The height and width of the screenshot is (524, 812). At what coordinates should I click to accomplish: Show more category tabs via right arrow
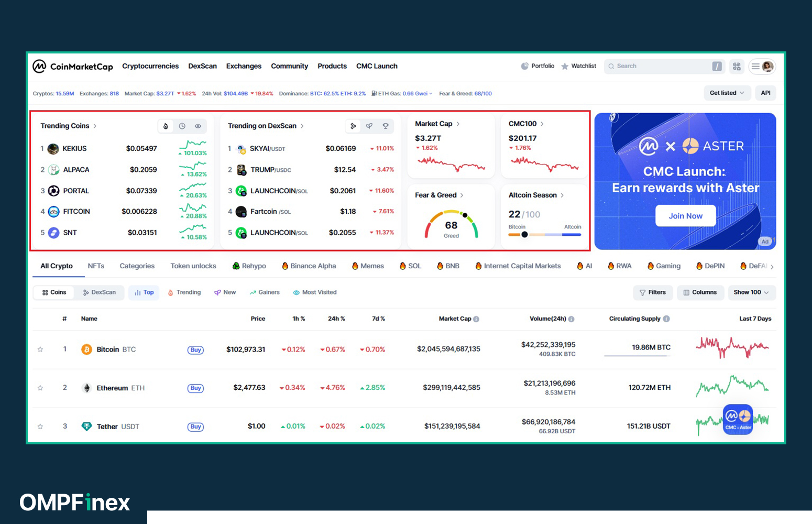pyautogui.click(x=772, y=267)
